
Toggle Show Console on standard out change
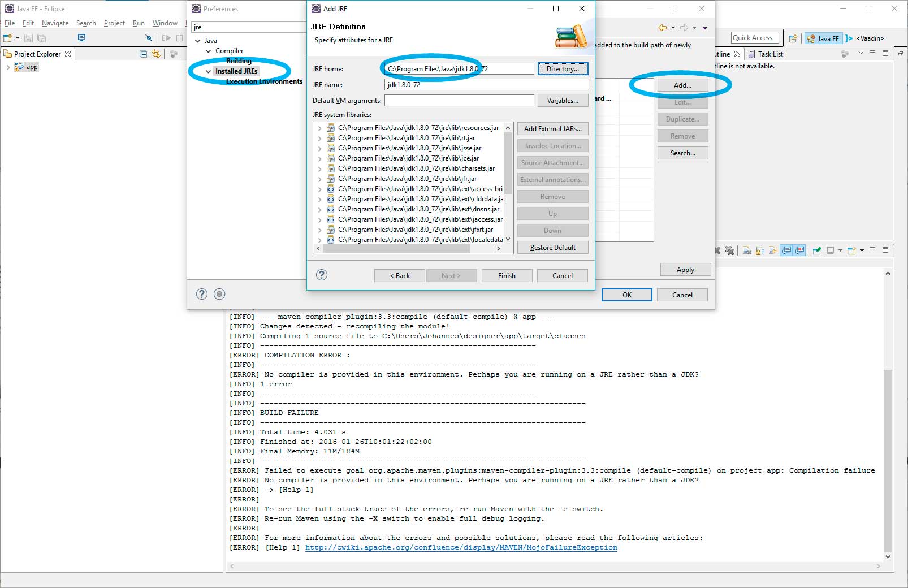pyautogui.click(x=786, y=250)
